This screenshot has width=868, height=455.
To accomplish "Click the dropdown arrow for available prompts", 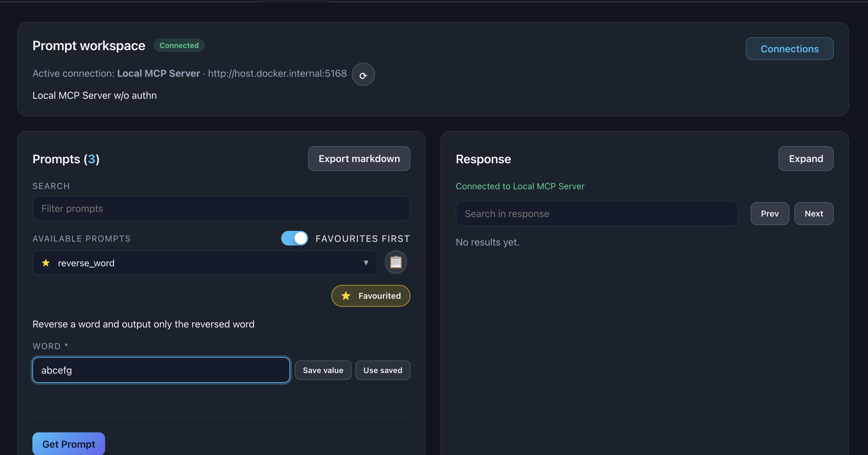I will coord(366,263).
